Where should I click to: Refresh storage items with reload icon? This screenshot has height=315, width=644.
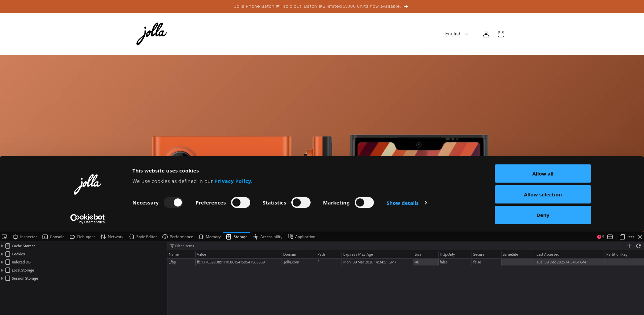639,246
